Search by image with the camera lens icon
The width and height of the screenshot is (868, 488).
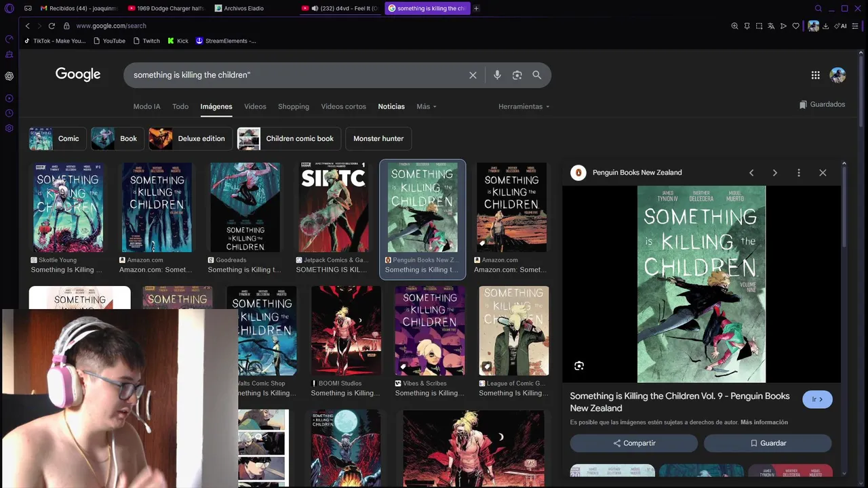(x=517, y=75)
